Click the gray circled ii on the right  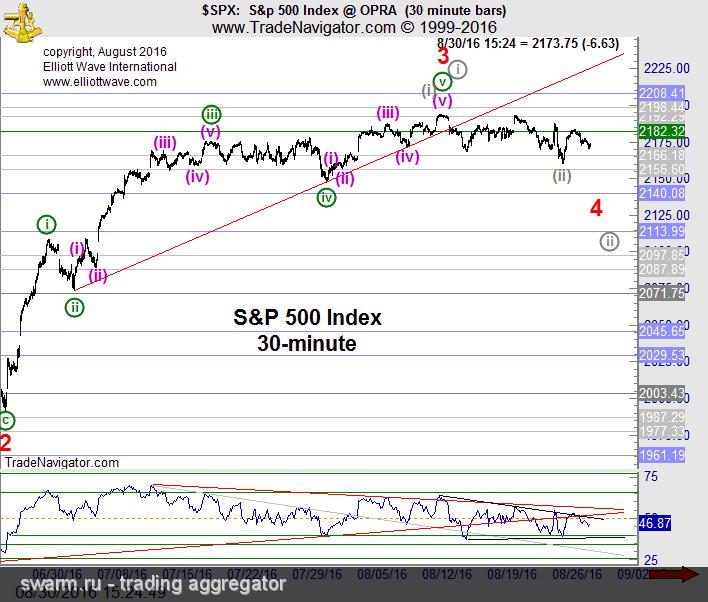(608, 241)
